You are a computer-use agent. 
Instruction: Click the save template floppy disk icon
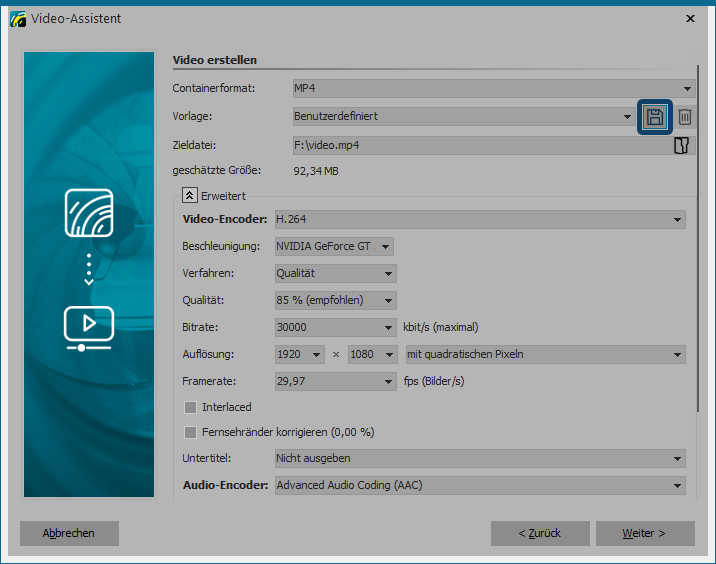[655, 117]
